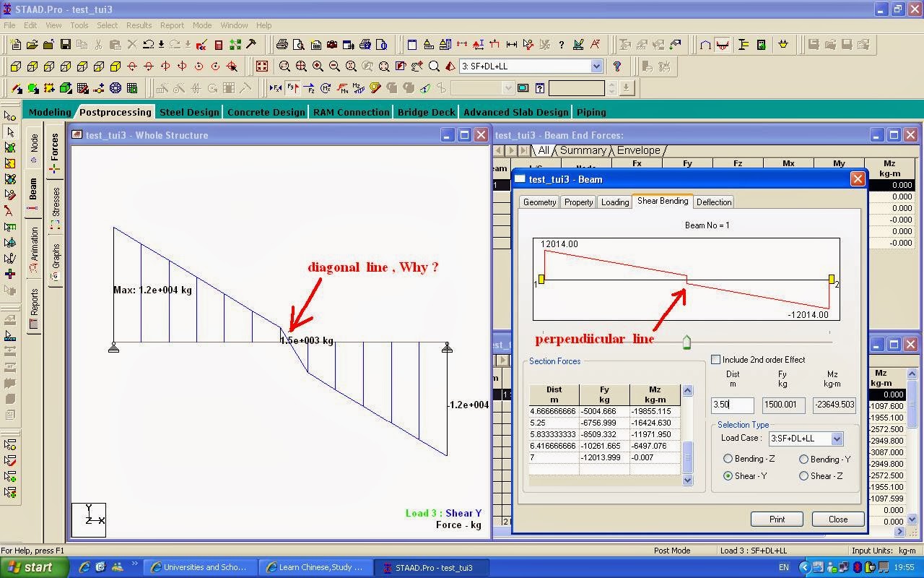Viewport: 924px width, 578px height.
Task: Select the Shear - Y radio button
Action: click(x=728, y=475)
